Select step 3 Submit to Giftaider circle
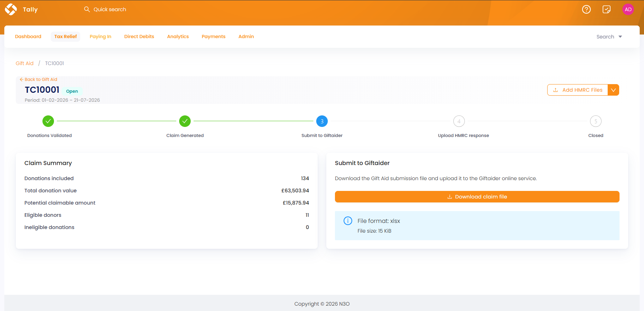This screenshot has height=311, width=644. (x=322, y=121)
